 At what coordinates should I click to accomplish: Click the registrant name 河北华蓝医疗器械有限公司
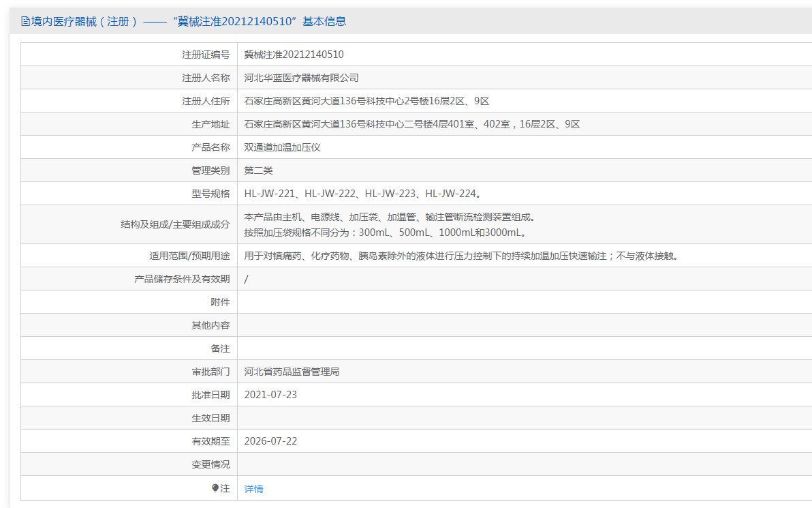(x=301, y=78)
